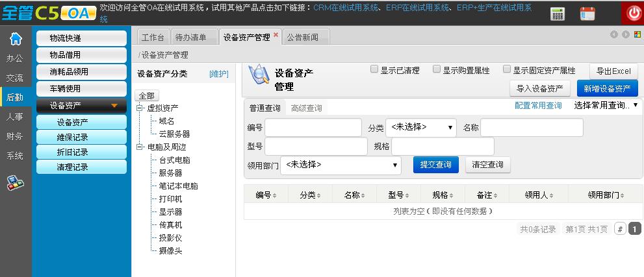
Task: Select the 高级查询 tab
Action: (x=306, y=108)
